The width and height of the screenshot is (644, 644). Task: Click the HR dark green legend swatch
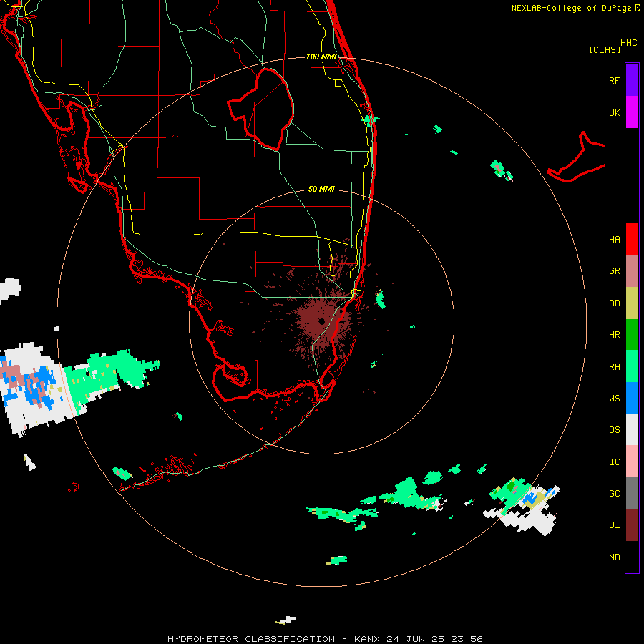point(632,335)
